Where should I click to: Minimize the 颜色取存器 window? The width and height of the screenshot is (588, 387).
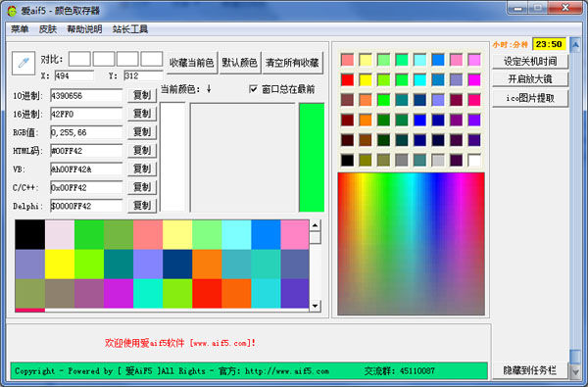pos(517,8)
